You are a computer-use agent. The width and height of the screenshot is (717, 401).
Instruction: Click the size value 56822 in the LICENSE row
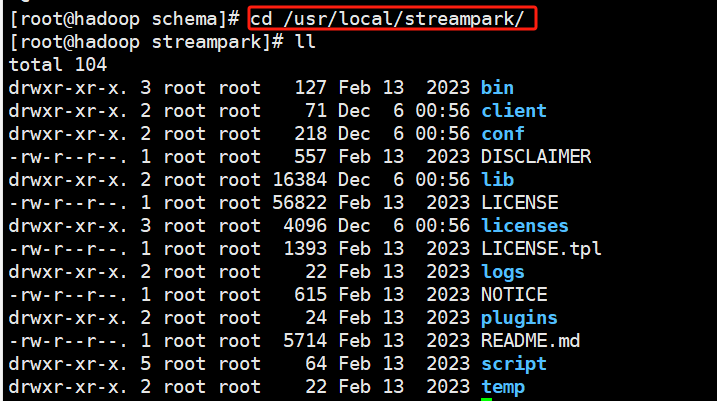[x=300, y=203]
